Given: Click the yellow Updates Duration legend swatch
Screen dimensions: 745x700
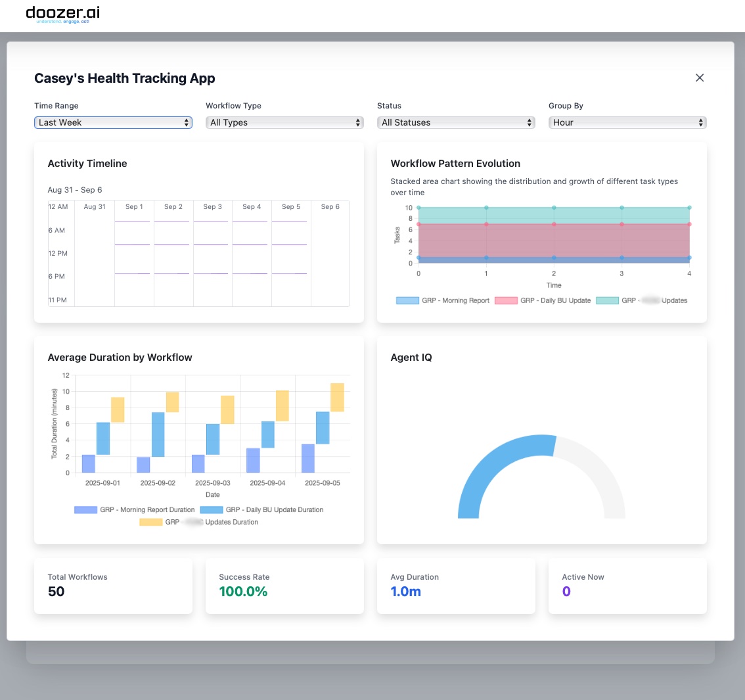Looking at the screenshot, I should point(150,522).
